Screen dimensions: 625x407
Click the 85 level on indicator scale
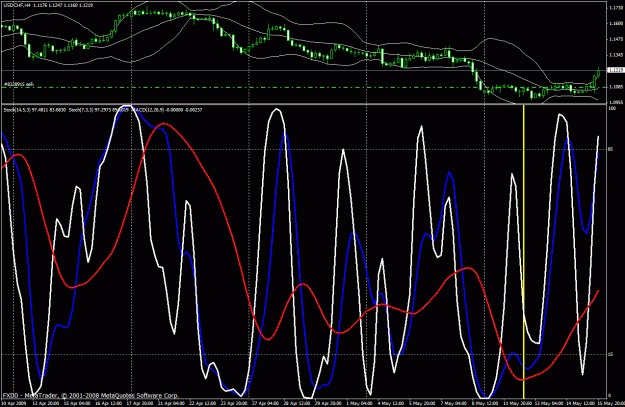coord(610,149)
